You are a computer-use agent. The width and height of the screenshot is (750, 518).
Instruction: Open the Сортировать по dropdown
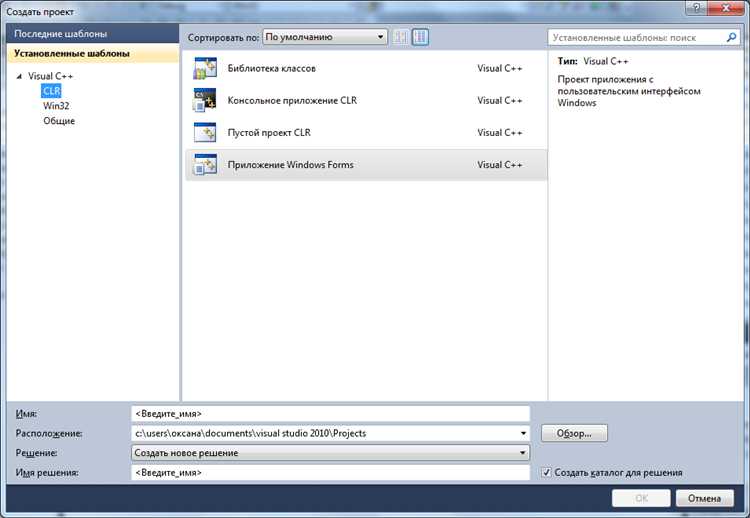pos(325,37)
